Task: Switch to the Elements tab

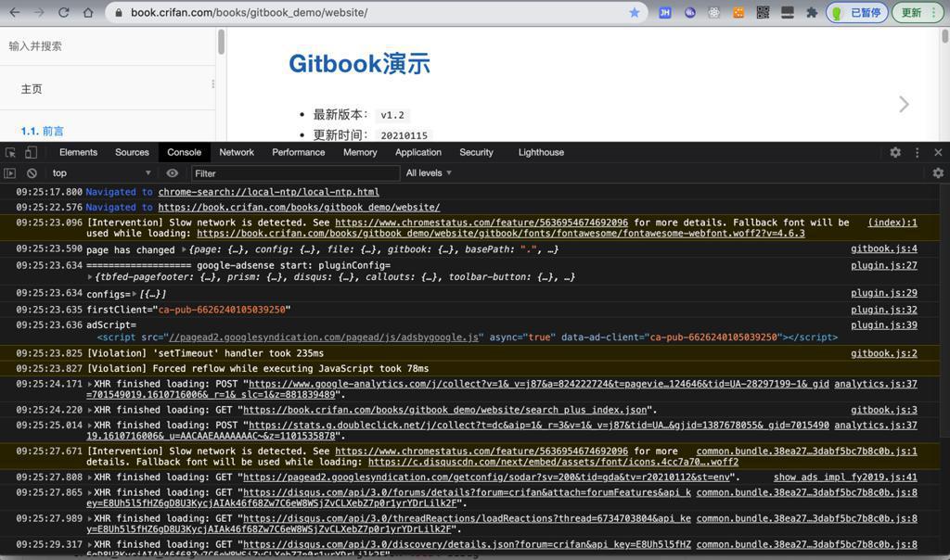Action: [78, 153]
